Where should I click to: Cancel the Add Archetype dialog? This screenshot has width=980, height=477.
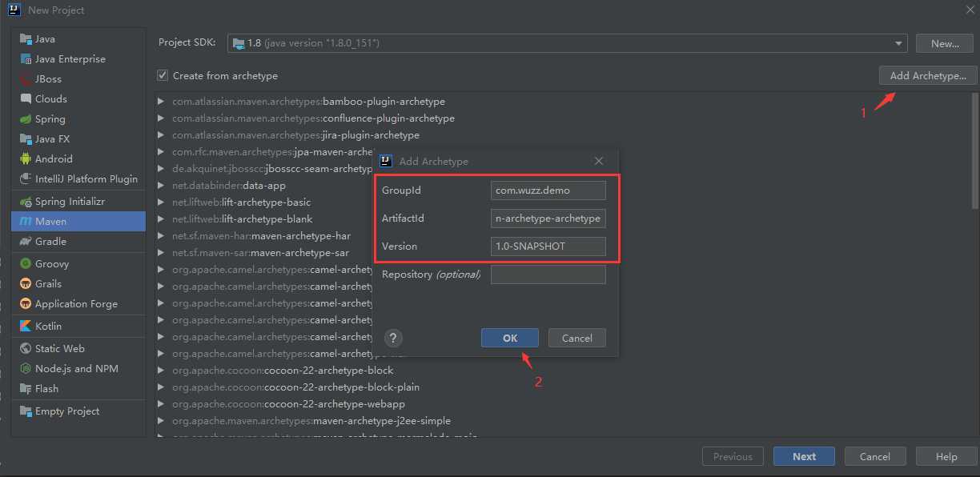pyautogui.click(x=577, y=338)
